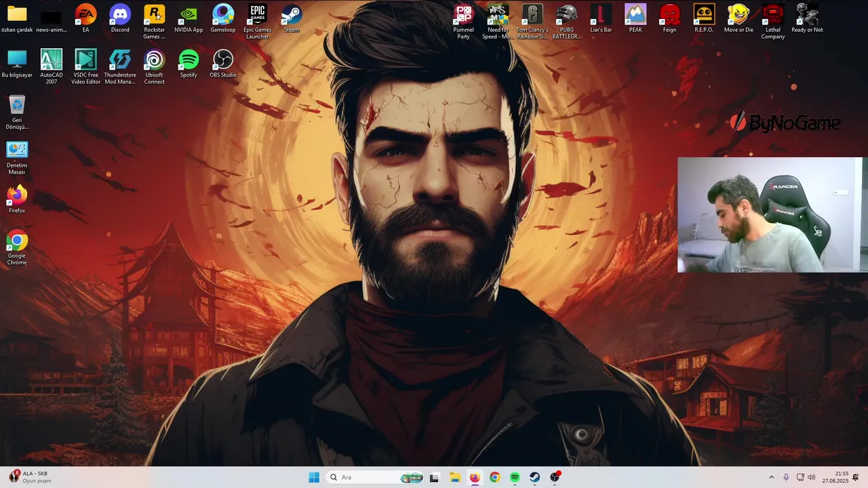Launch Tom Clancy's Rainbow Six shortcut
This screenshot has height=488, width=868.
click(532, 22)
